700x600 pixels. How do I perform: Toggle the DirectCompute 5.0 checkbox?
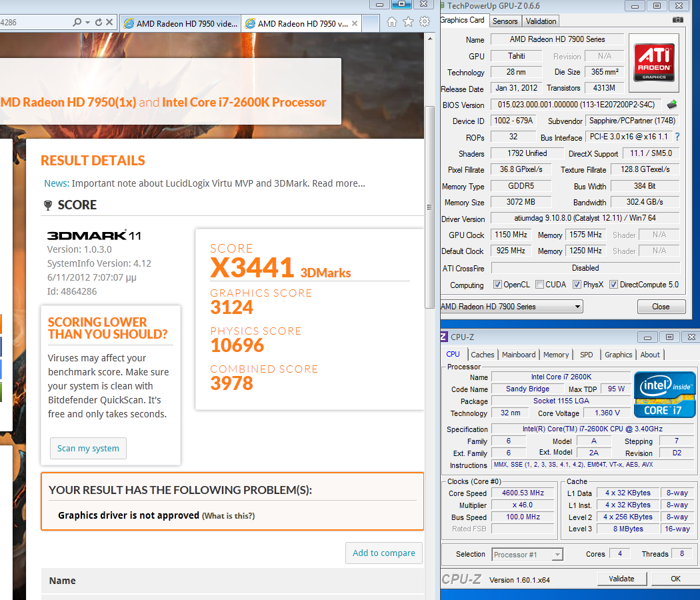(613, 285)
